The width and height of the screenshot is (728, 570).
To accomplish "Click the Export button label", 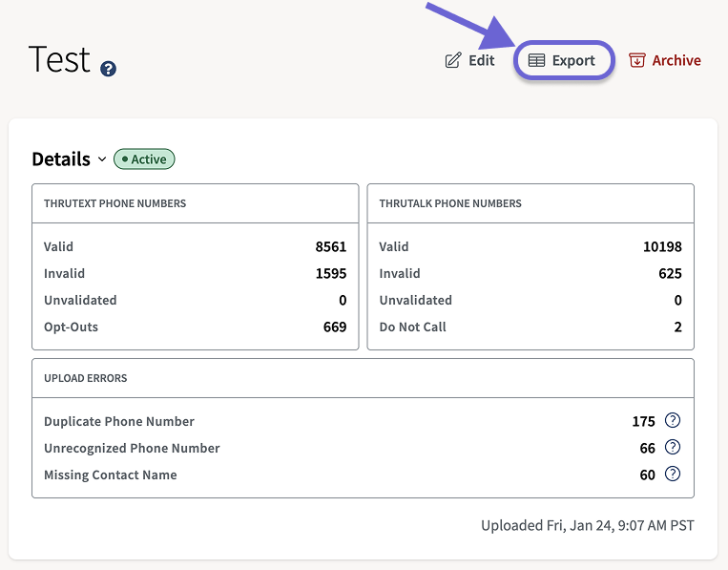I will click(x=573, y=60).
